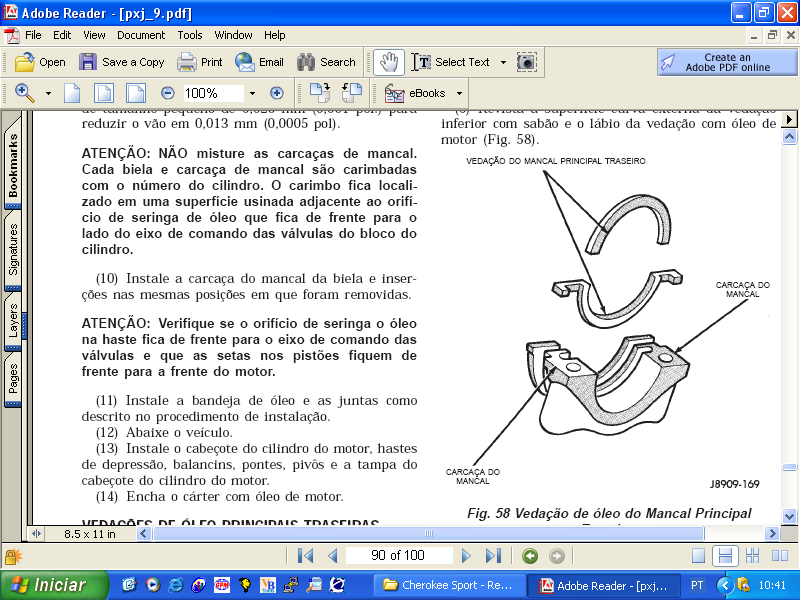Click the status bar security icon
The height and width of the screenshot is (600, 800).
tap(13, 556)
